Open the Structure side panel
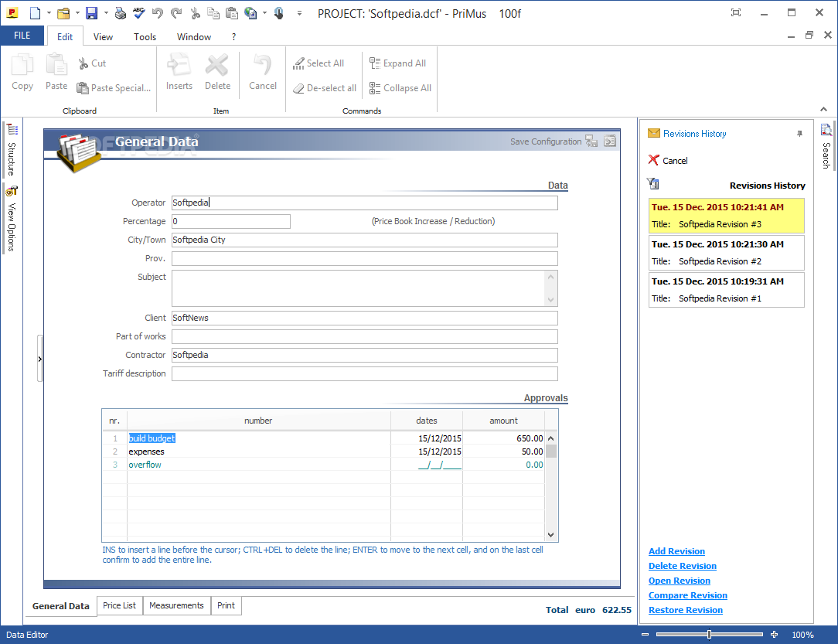Viewport: 838px width, 644px height. coord(12,150)
